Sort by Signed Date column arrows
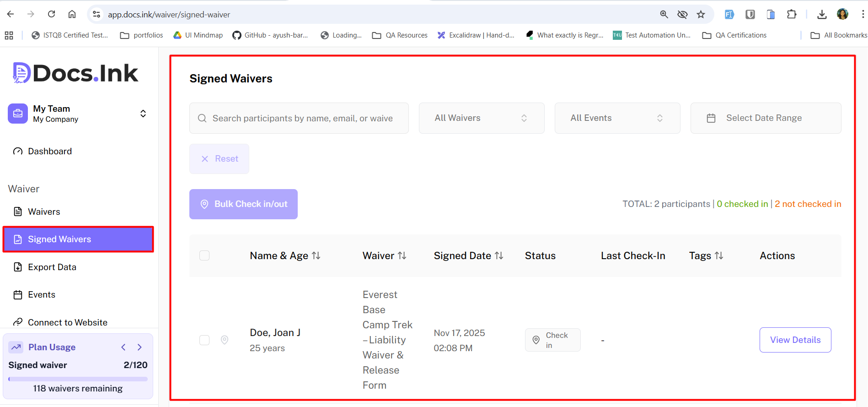 (x=499, y=256)
